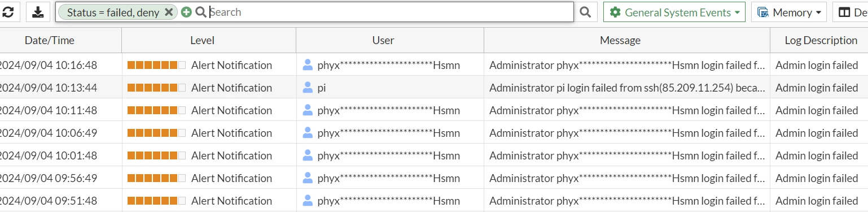This screenshot has width=868, height=212.
Task: Click the user icon in the 10:01:48 row
Action: 308,155
